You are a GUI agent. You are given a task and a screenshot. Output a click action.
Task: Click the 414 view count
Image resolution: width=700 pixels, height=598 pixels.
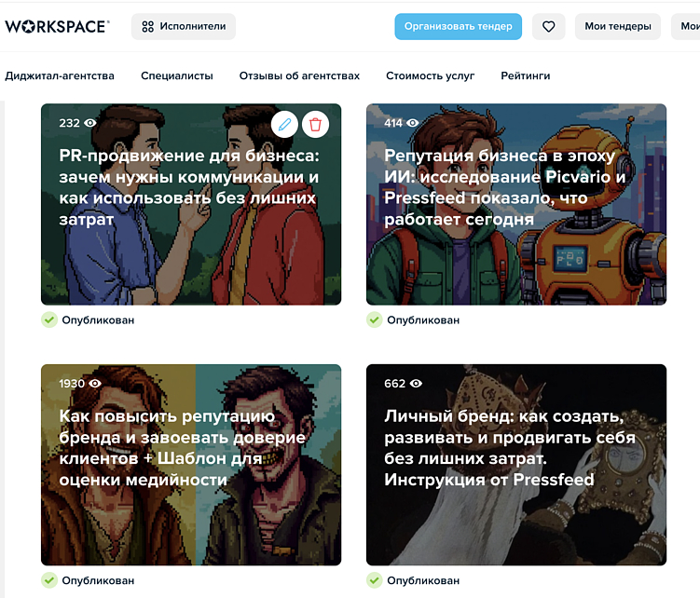click(393, 123)
